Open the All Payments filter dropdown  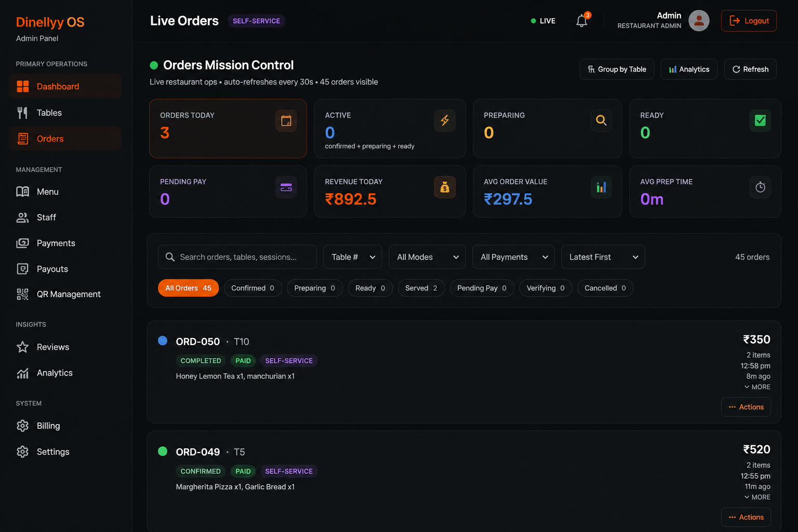click(x=513, y=257)
